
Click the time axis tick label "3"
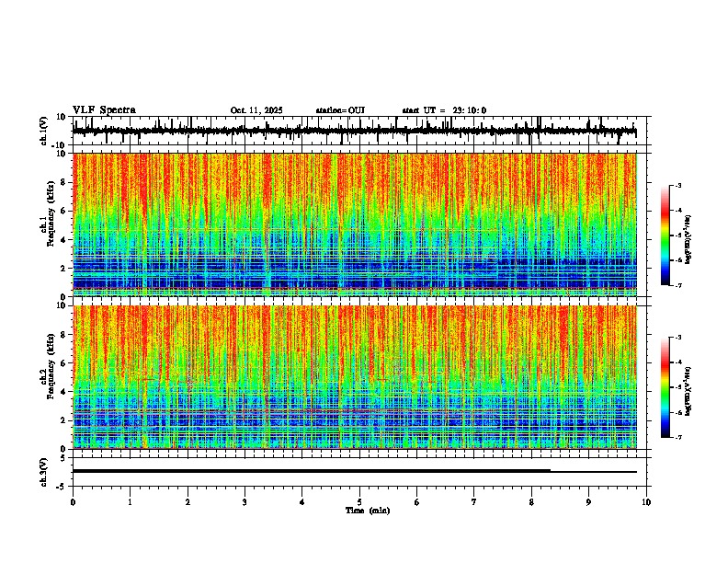pyautogui.click(x=245, y=502)
